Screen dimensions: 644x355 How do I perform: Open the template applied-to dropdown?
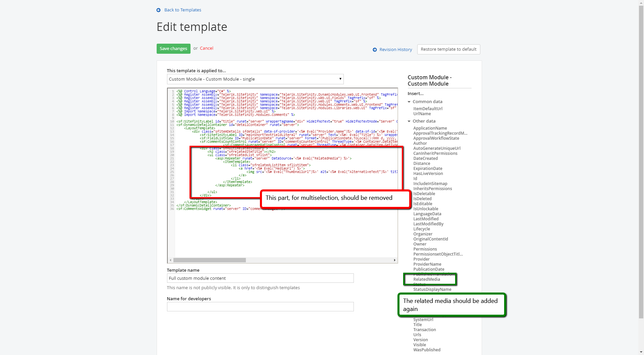(x=255, y=79)
